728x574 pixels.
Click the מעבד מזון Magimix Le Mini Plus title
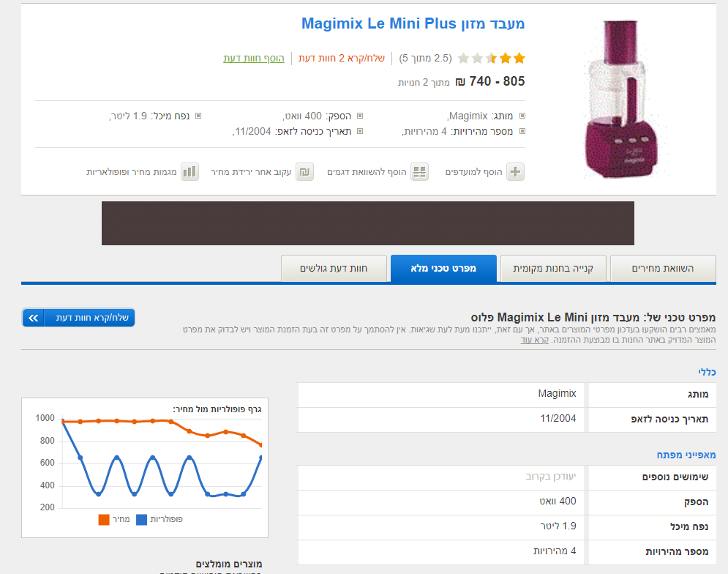tap(413, 23)
